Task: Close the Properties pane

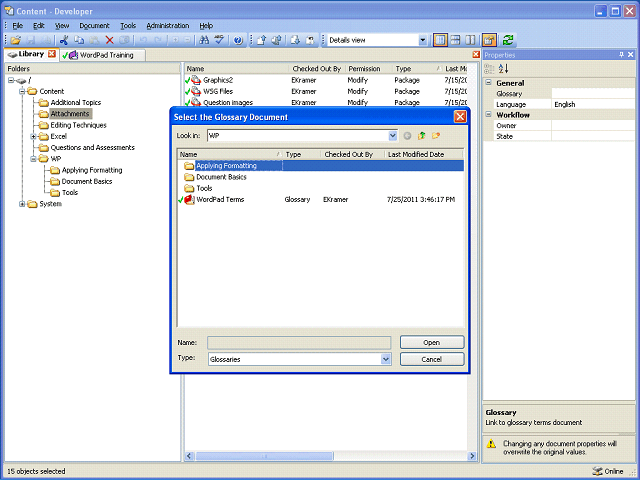Action: (x=631, y=55)
